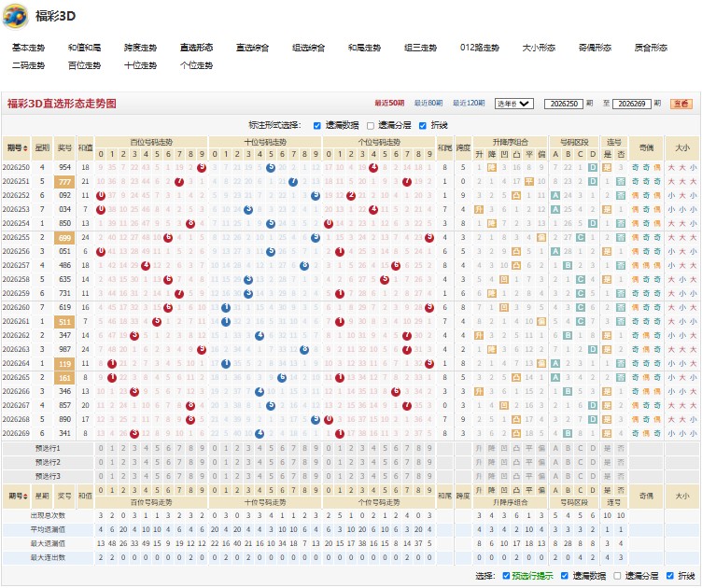Click blue ball 6 in row 2026265
The image size is (702, 588).
[282, 378]
